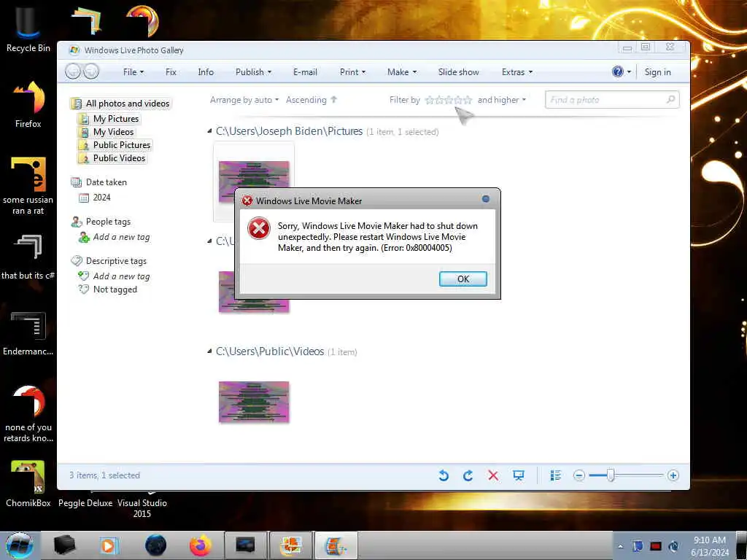The height and width of the screenshot is (560, 747).
Task: Click the ChomikBox desktop icon
Action: tap(28, 483)
